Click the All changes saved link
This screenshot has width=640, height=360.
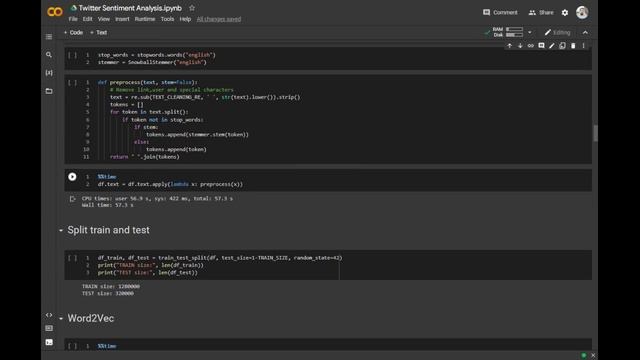[219, 19]
